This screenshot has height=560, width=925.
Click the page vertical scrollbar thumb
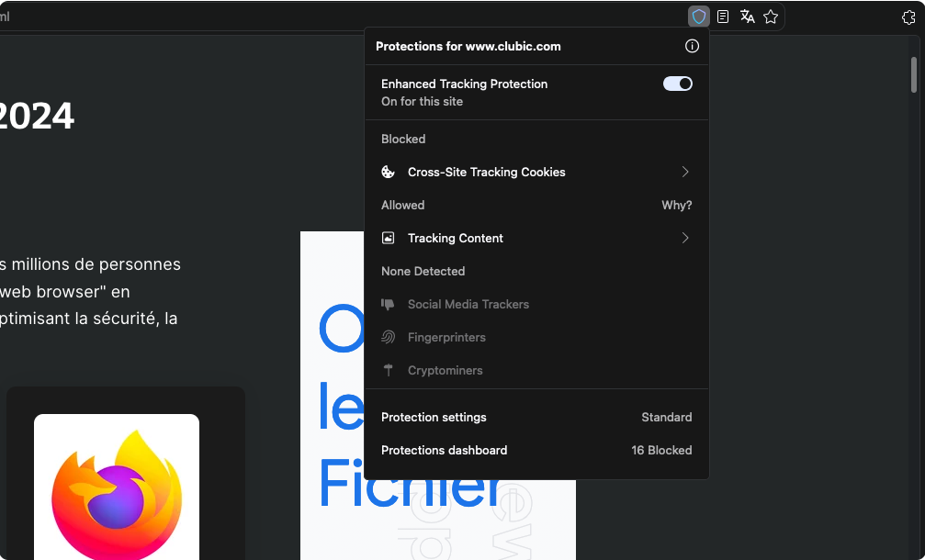tap(913, 74)
